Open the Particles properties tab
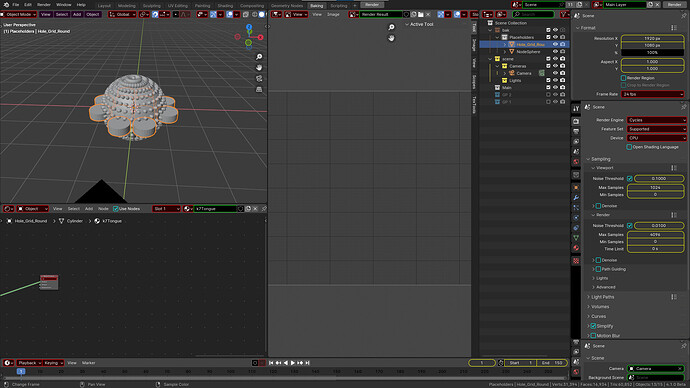 coord(576,208)
